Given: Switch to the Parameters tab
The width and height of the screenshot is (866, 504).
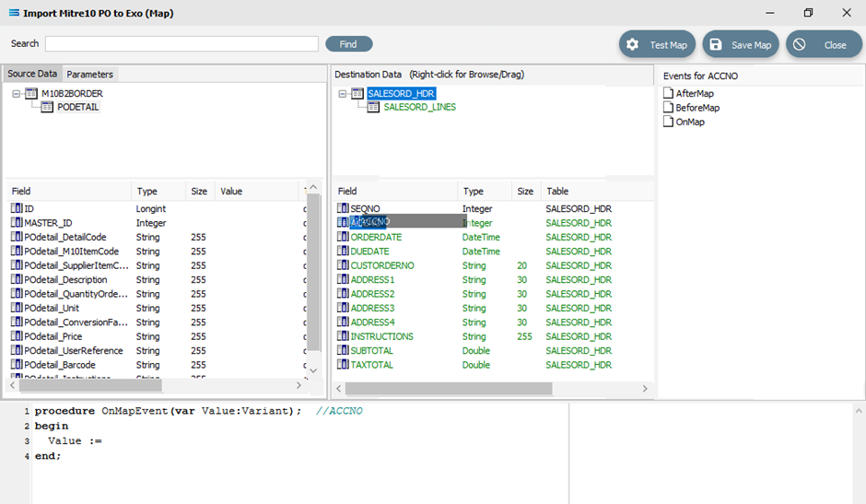Looking at the screenshot, I should [x=89, y=74].
